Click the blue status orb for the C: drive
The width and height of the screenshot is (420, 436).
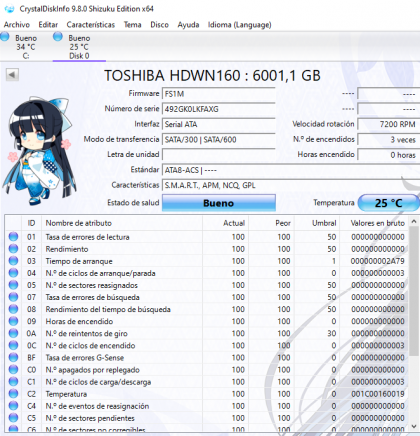(x=5, y=36)
